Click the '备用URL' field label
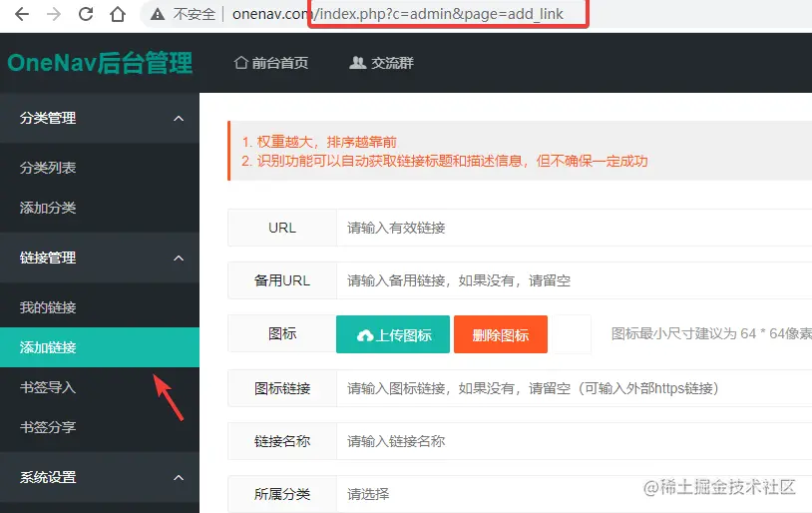The image size is (812, 513). pos(282,280)
